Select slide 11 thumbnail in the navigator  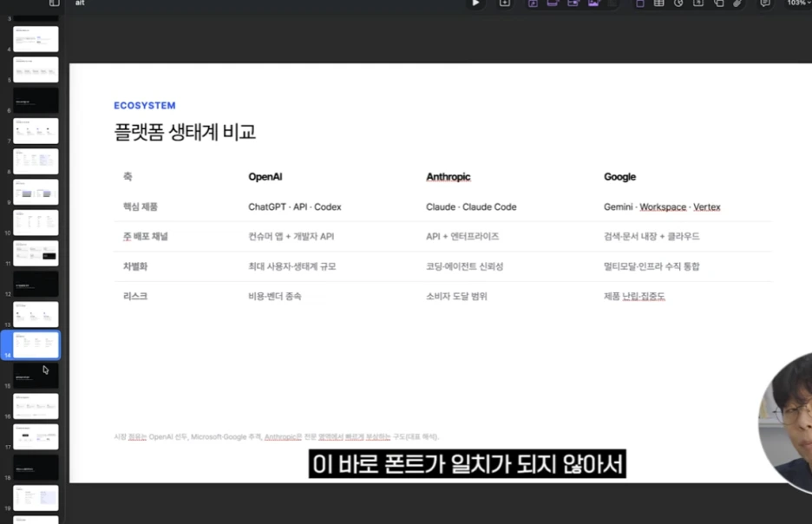point(36,252)
